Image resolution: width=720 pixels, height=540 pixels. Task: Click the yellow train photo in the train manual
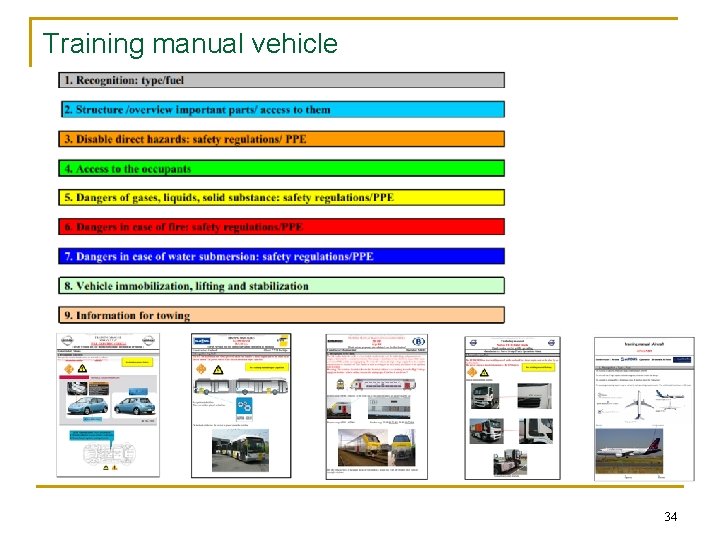(x=363, y=447)
